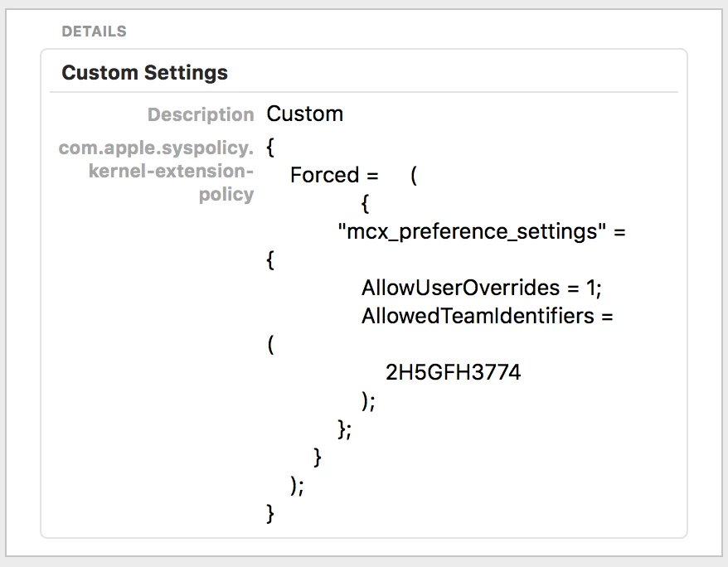Click the DETAILS section header

tap(94, 31)
